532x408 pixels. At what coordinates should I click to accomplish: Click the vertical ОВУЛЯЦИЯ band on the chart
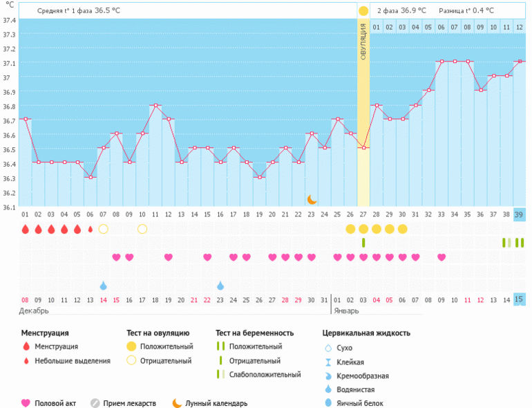click(x=363, y=104)
